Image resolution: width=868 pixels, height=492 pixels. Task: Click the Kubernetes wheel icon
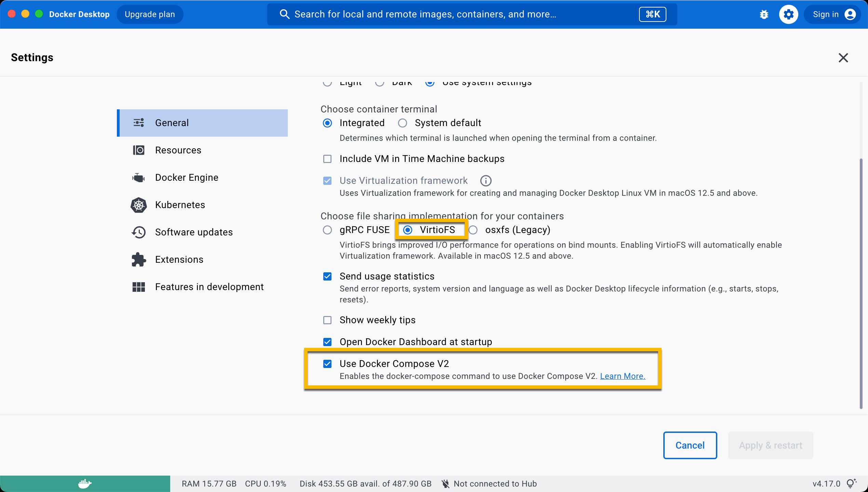tap(139, 205)
